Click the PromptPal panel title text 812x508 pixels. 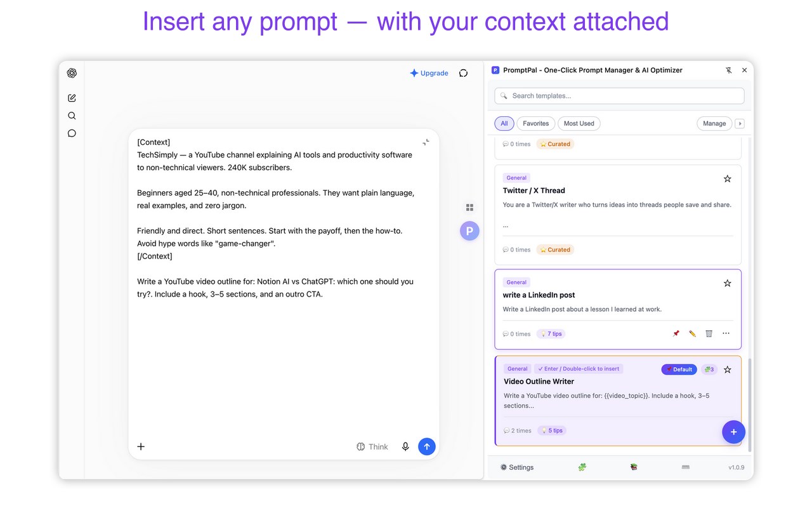(593, 70)
